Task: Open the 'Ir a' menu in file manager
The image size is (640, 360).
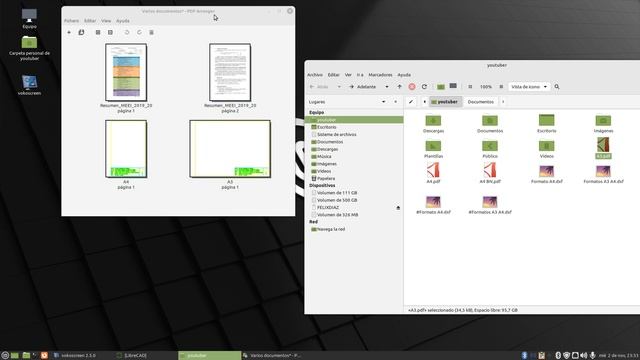Action: tap(360, 75)
